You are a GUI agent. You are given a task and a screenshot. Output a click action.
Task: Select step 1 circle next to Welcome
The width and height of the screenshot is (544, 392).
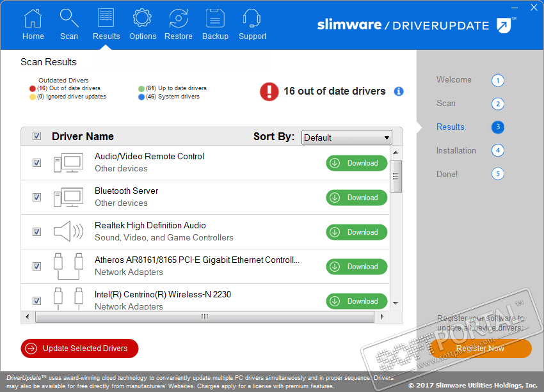click(x=497, y=81)
